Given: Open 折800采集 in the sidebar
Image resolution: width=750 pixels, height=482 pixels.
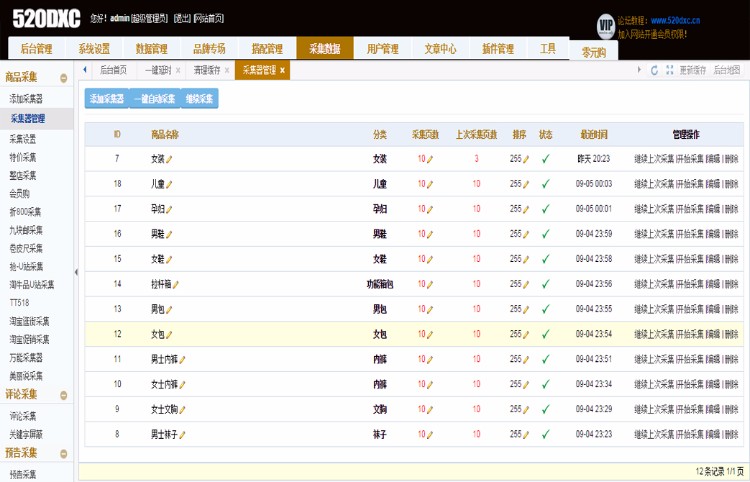Looking at the screenshot, I should [25, 212].
